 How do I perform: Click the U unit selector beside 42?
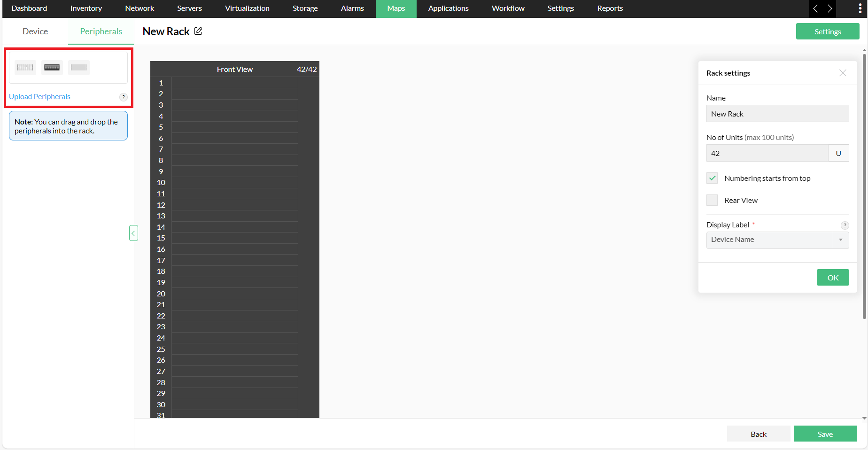[x=838, y=153]
